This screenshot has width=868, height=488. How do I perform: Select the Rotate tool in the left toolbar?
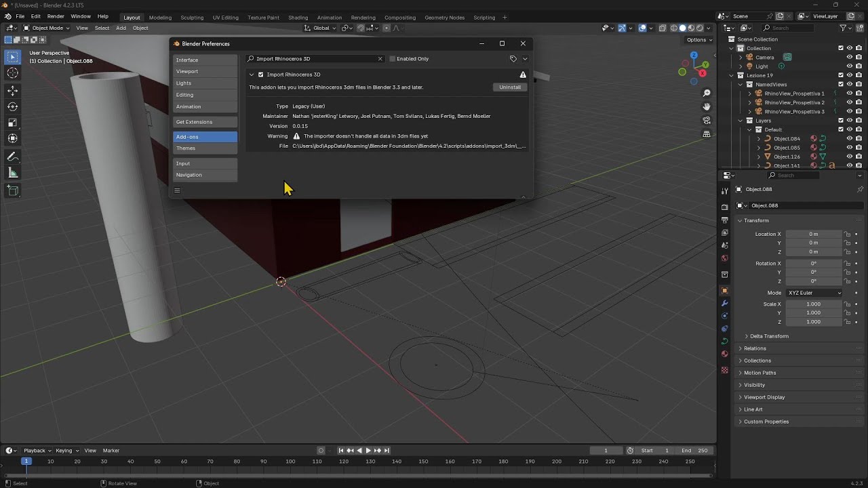click(x=12, y=106)
